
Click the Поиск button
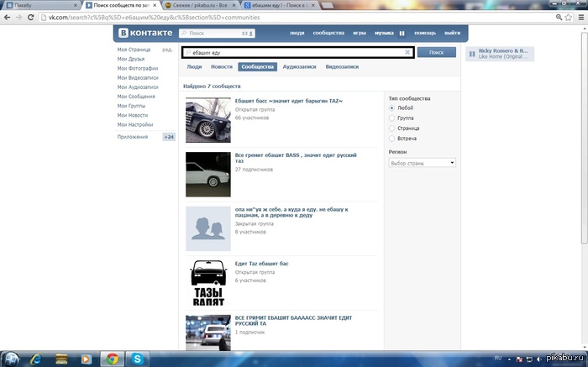437,52
